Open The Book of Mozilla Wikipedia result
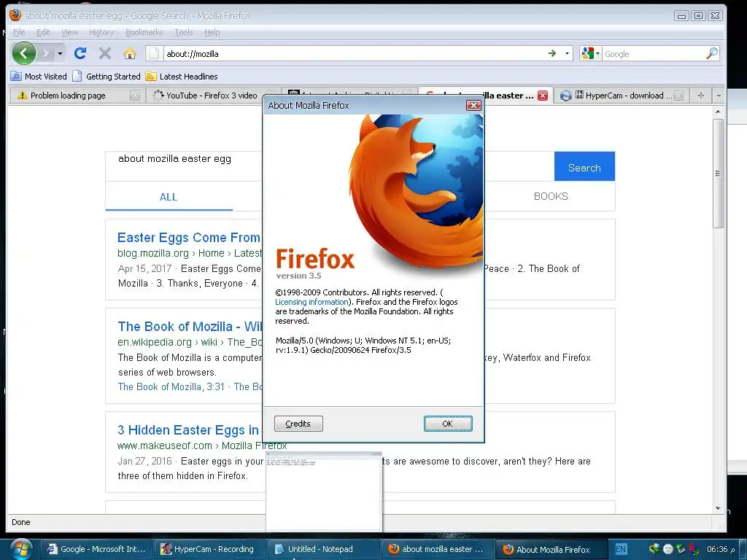Viewport: 747px width, 560px height. coord(190,326)
